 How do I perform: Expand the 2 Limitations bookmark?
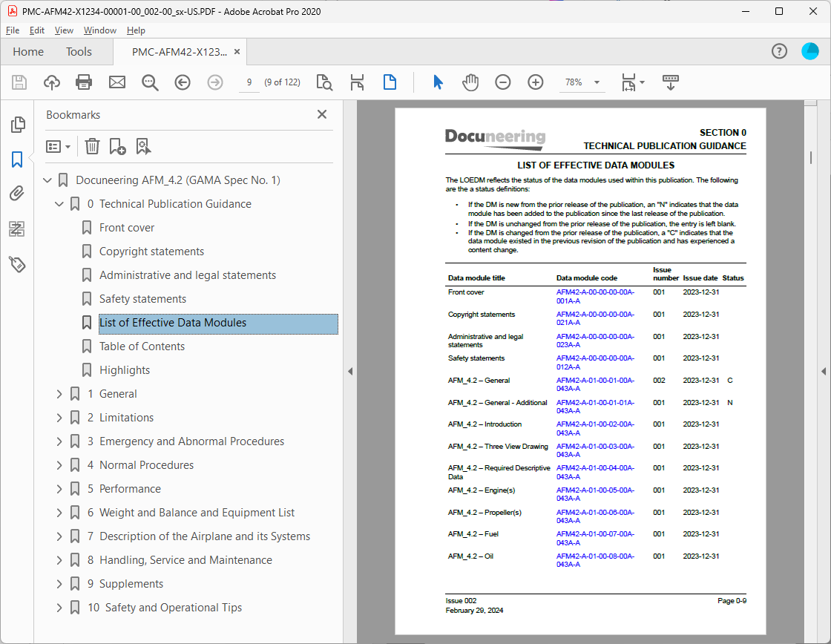tap(59, 418)
